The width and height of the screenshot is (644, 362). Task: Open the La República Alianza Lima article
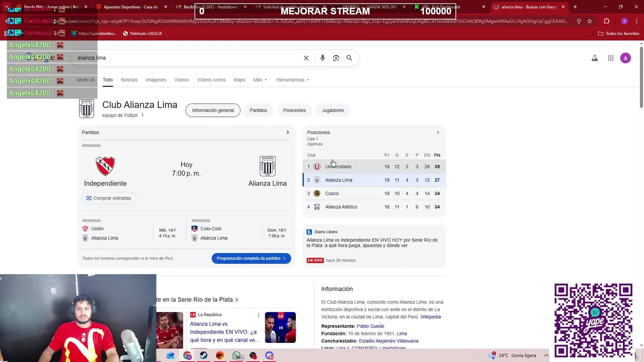224,332
